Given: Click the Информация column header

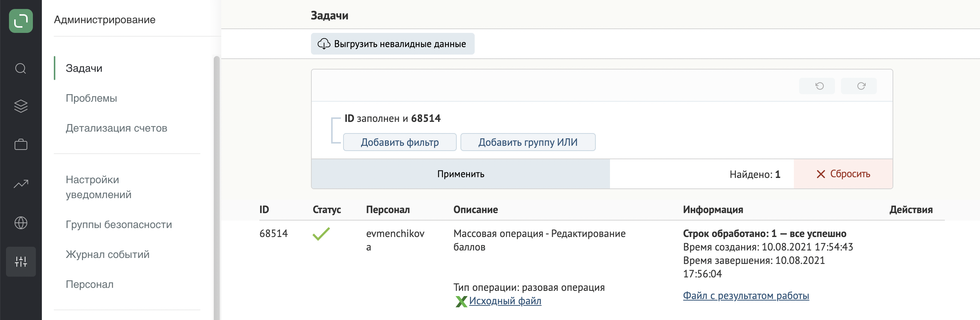Looking at the screenshot, I should click(x=713, y=210).
